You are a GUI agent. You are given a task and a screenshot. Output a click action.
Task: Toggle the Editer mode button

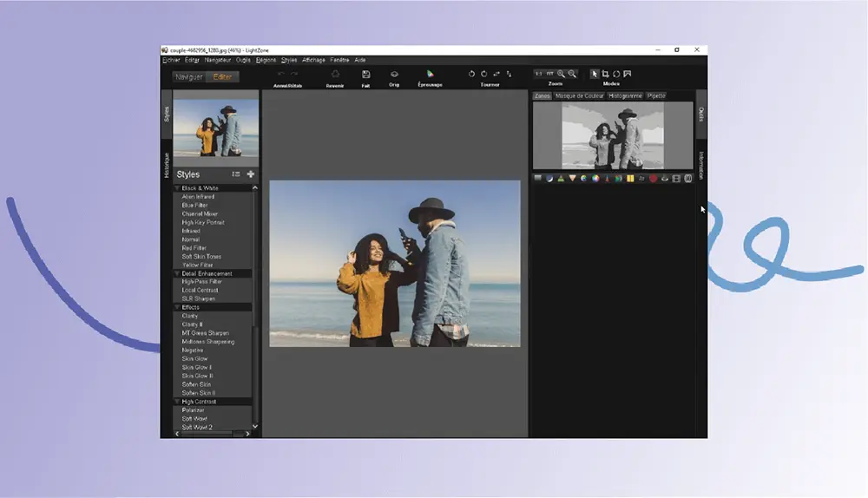tap(222, 77)
